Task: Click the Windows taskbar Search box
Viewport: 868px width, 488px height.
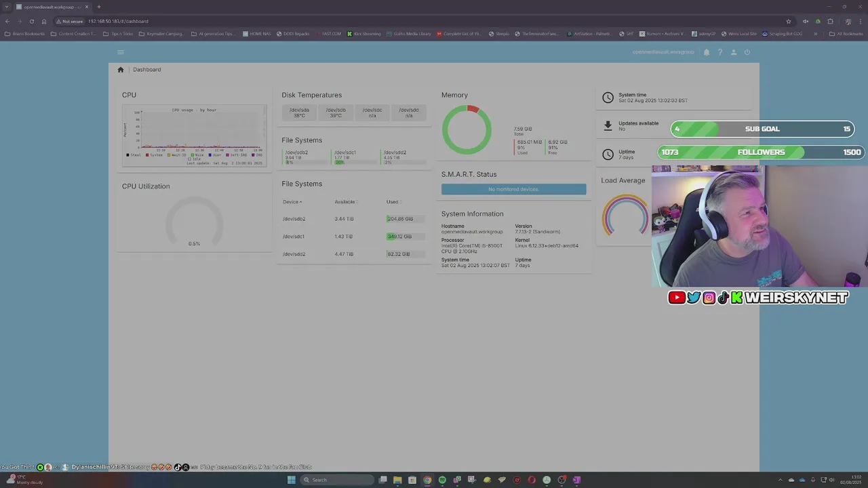Action: point(337,480)
